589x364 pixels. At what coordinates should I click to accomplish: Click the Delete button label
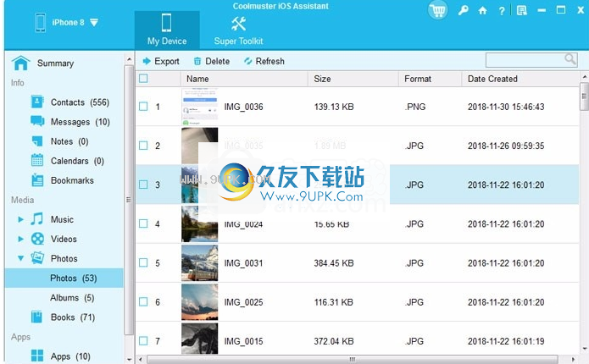coord(218,61)
